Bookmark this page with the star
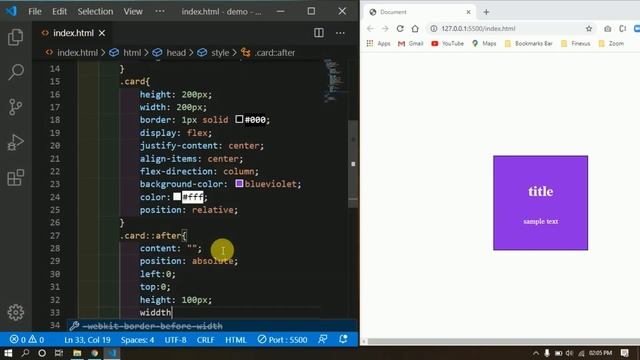 point(589,29)
